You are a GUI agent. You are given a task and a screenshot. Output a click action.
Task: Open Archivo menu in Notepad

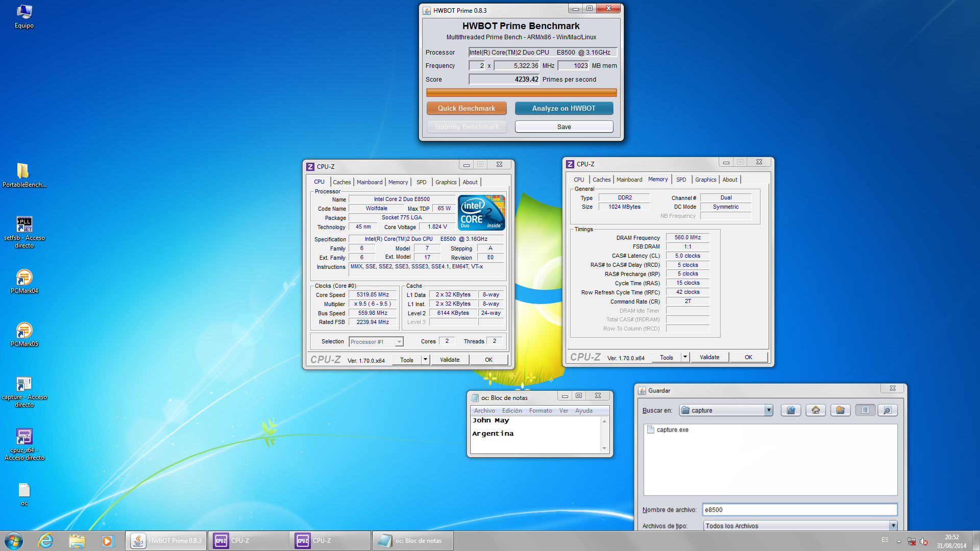click(484, 411)
